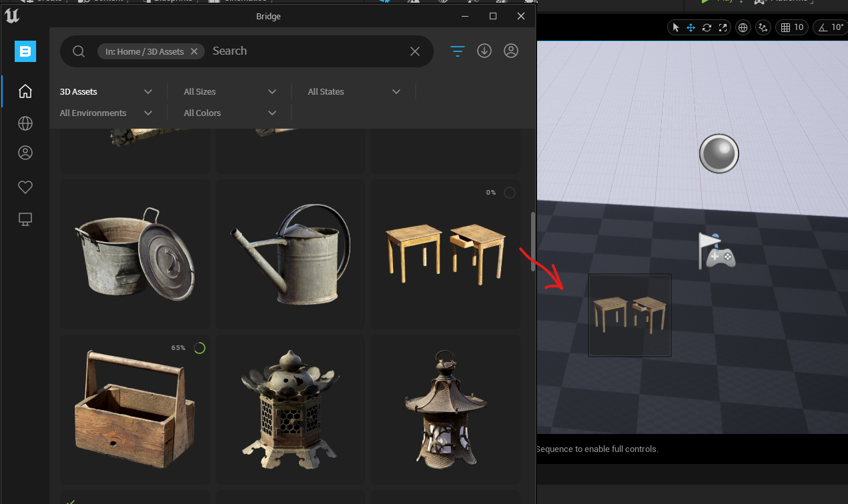
Task: Open the Home section in Bridge sidebar
Action: click(25, 91)
